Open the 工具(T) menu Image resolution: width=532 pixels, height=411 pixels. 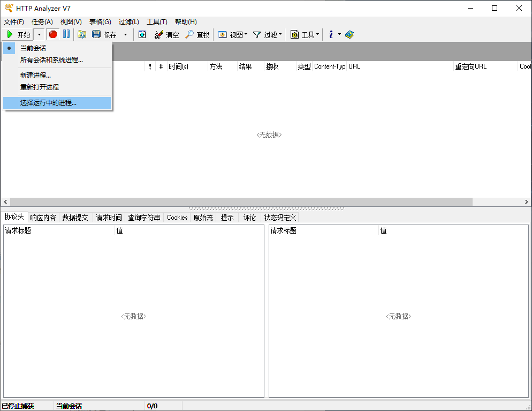coord(157,22)
